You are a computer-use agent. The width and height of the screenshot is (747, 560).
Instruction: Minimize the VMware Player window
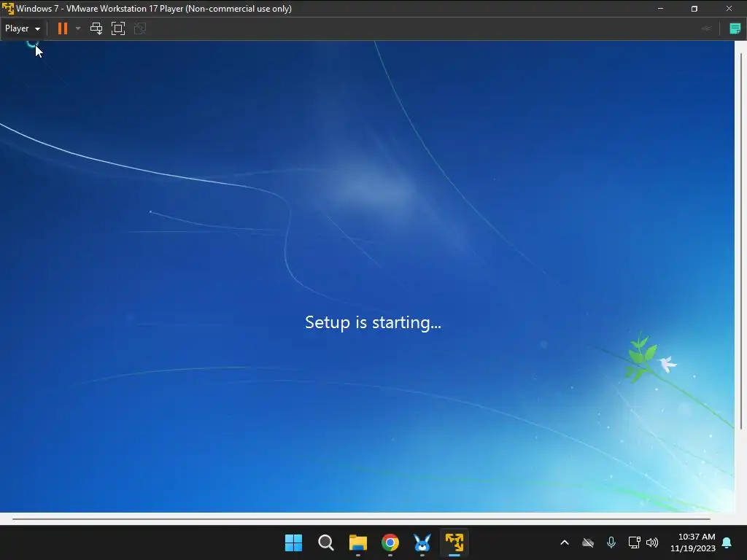point(660,9)
